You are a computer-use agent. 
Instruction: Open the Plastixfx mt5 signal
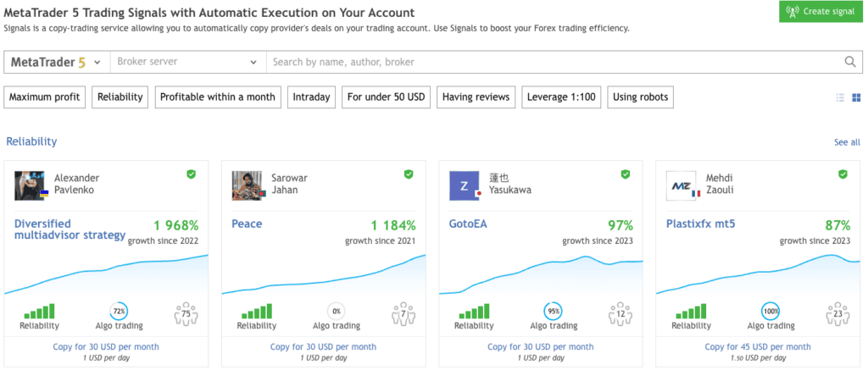(700, 224)
